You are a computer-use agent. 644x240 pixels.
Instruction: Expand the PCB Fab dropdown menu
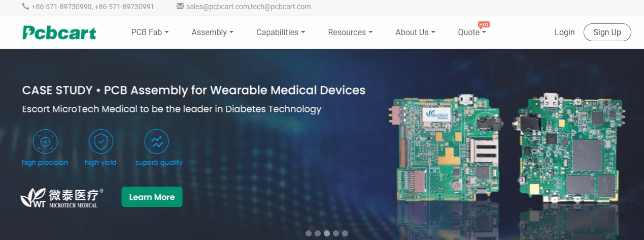150,32
